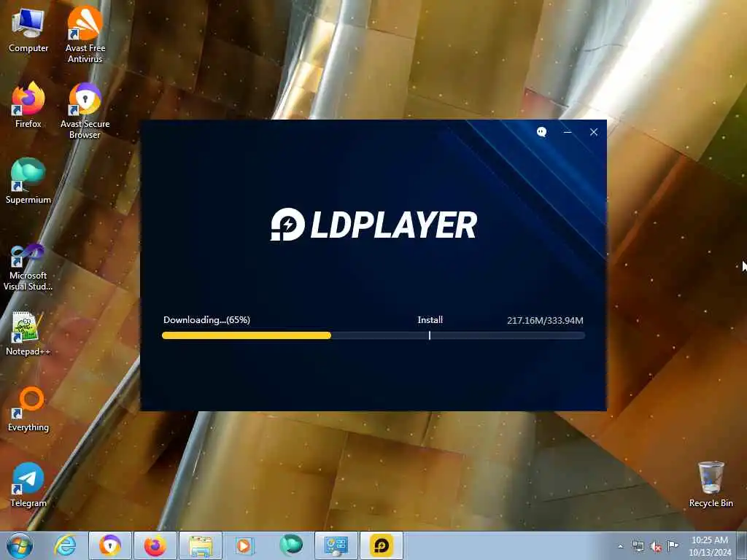Click the 217.16M/333.94M size text

(x=545, y=321)
